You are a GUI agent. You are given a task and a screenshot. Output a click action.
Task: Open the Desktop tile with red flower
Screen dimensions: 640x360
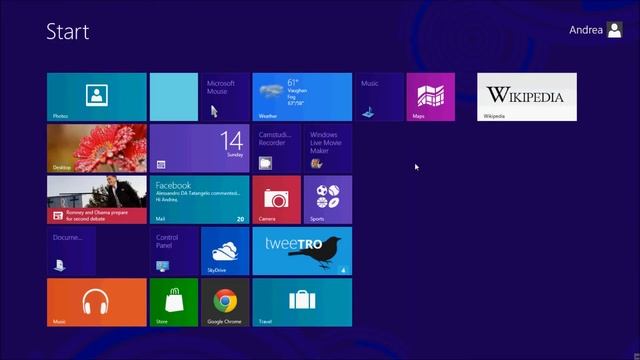(97, 148)
